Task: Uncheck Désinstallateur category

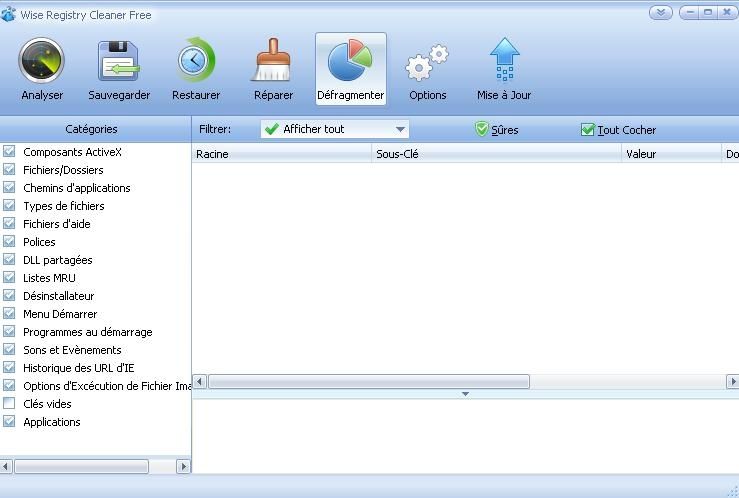Action: click(x=9, y=295)
